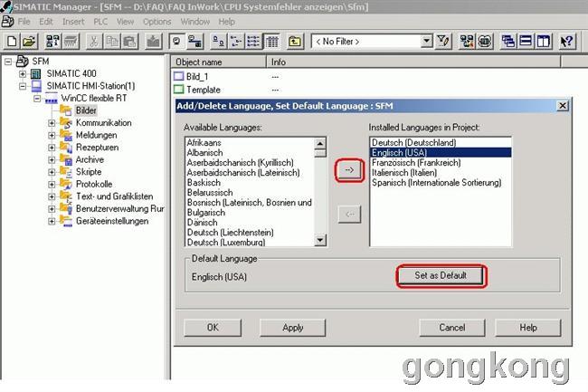Click the Set as Default button
Image resolution: width=588 pixels, height=392 pixels.
coord(441,276)
